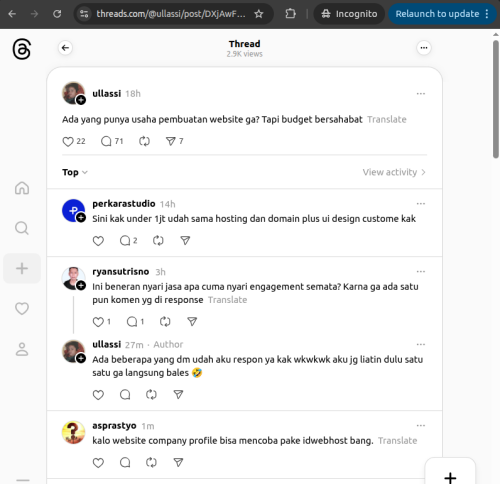Share perkarastudio's reply
The height and width of the screenshot is (484, 500).
185,241
